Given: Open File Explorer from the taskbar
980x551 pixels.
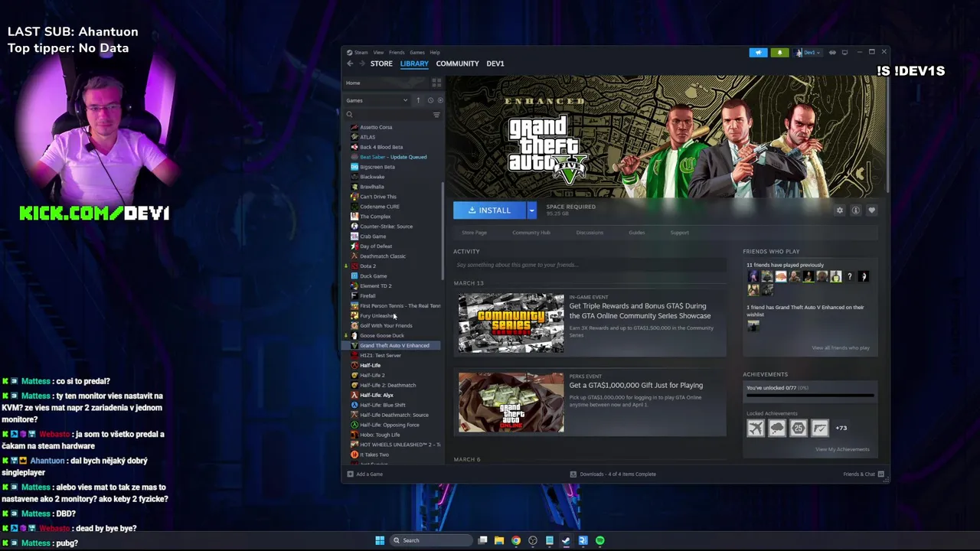Looking at the screenshot, I should 499,540.
